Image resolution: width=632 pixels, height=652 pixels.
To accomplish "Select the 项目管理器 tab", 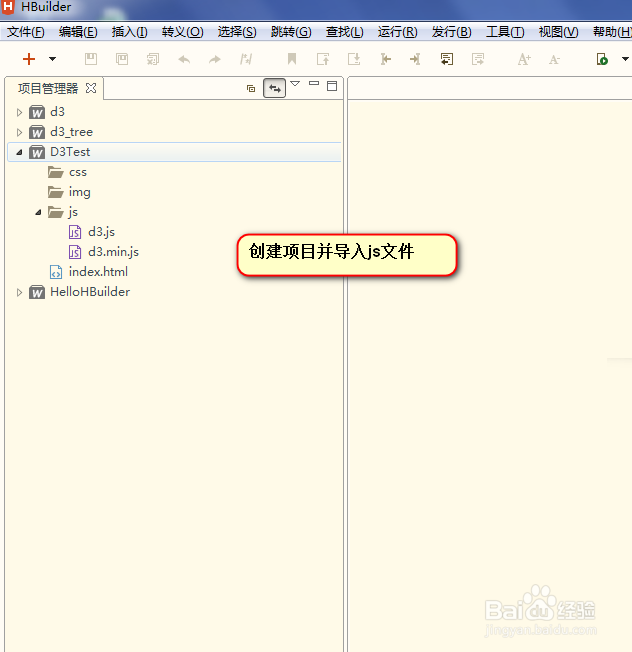I will (48, 89).
